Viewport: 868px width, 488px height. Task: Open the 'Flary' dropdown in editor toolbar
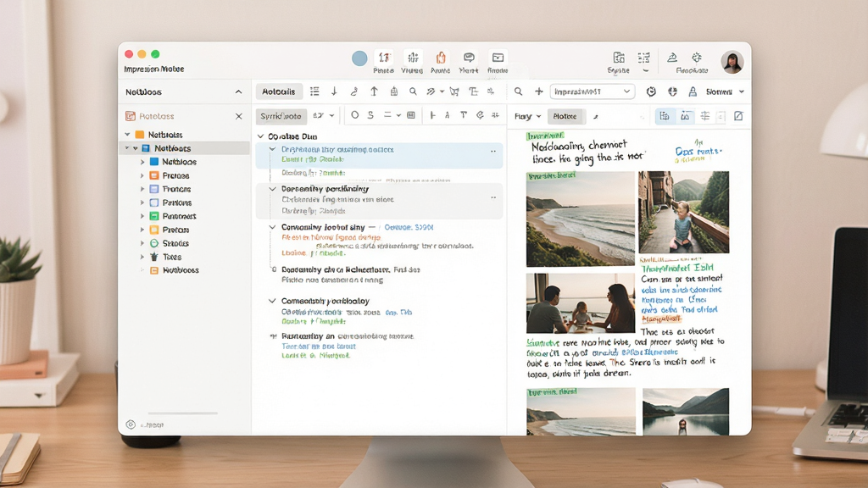click(x=527, y=116)
